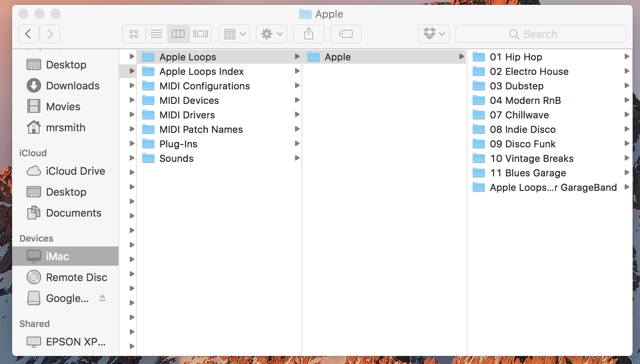Select the MIDI Patch Names folder
This screenshot has height=364, width=640.
click(219, 129)
